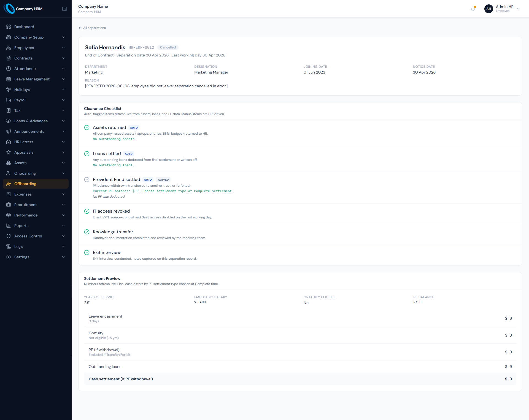
Task: Click the Attendance clock icon
Action: pyautogui.click(x=9, y=69)
